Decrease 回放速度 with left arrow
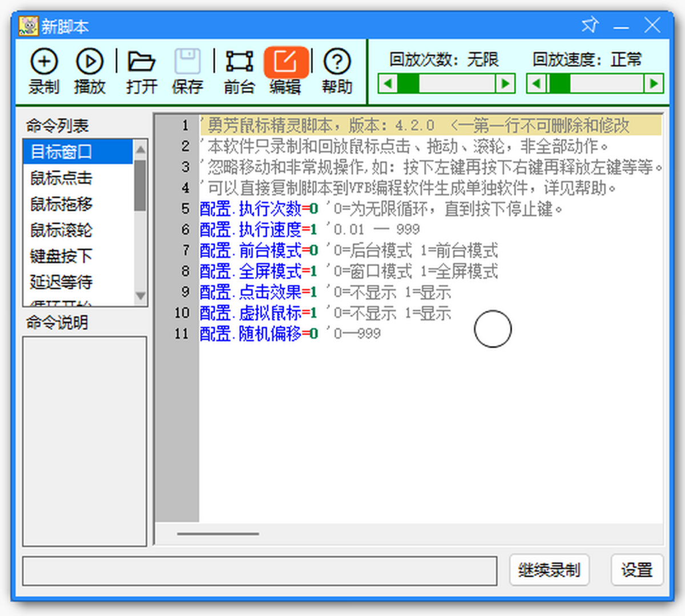685x616 pixels. coord(535,84)
